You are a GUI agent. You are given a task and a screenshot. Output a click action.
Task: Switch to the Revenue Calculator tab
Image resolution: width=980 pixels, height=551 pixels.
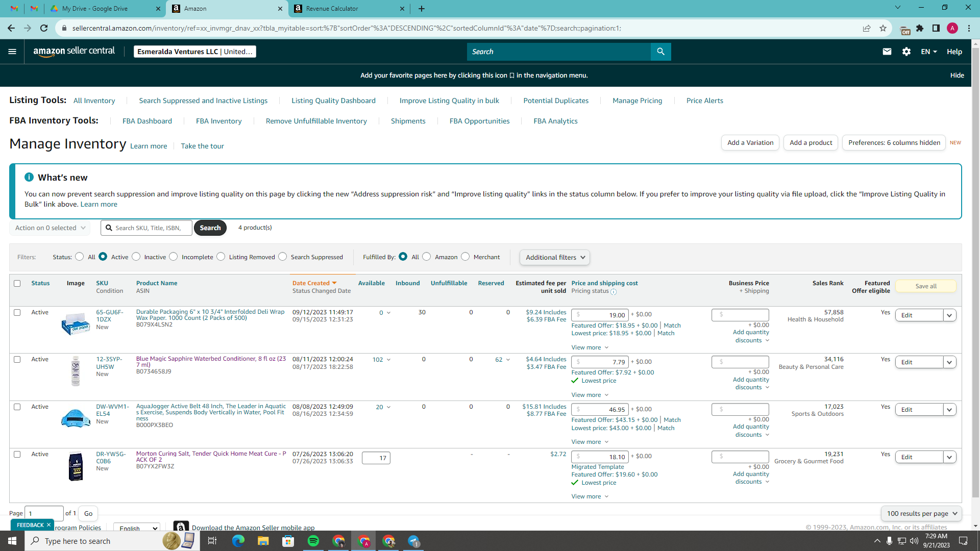click(x=350, y=9)
